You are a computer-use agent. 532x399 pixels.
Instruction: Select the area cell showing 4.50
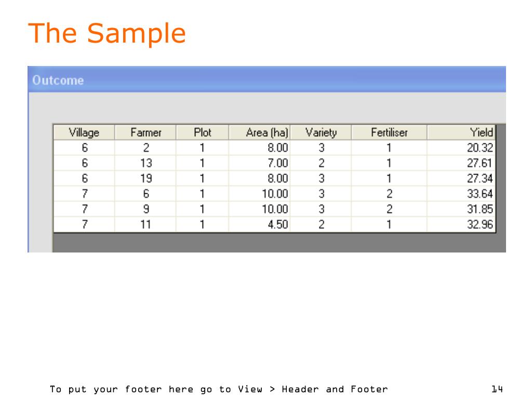(260, 224)
